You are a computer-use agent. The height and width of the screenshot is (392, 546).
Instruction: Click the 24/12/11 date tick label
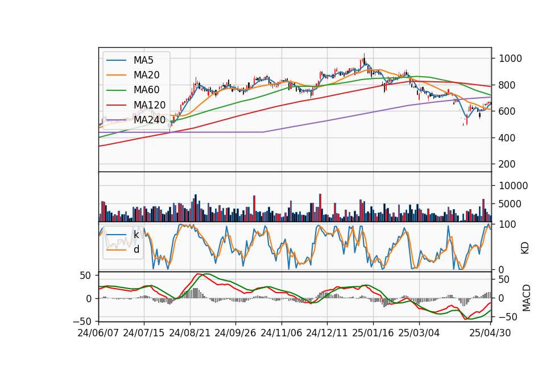coord(327,333)
